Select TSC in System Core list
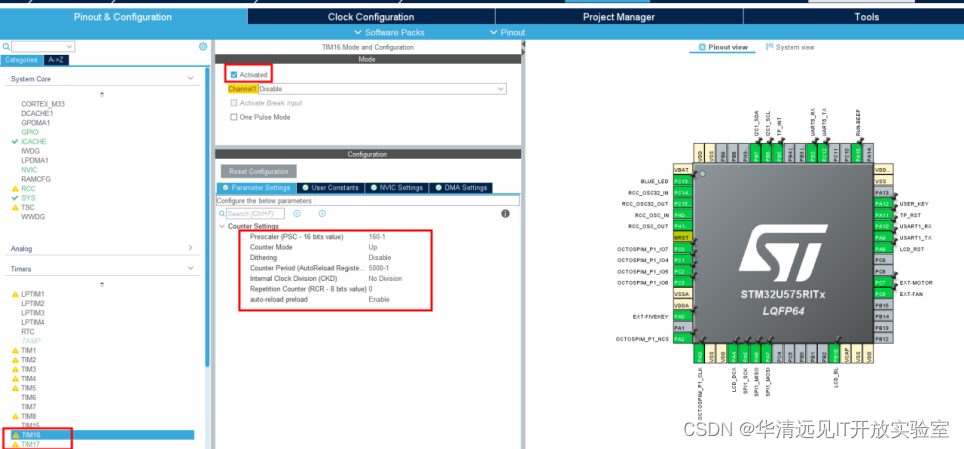Screen dimensions: 964x449 coord(28,207)
